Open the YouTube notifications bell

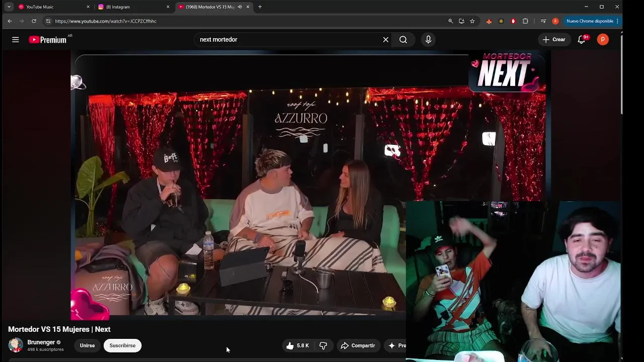582,39
